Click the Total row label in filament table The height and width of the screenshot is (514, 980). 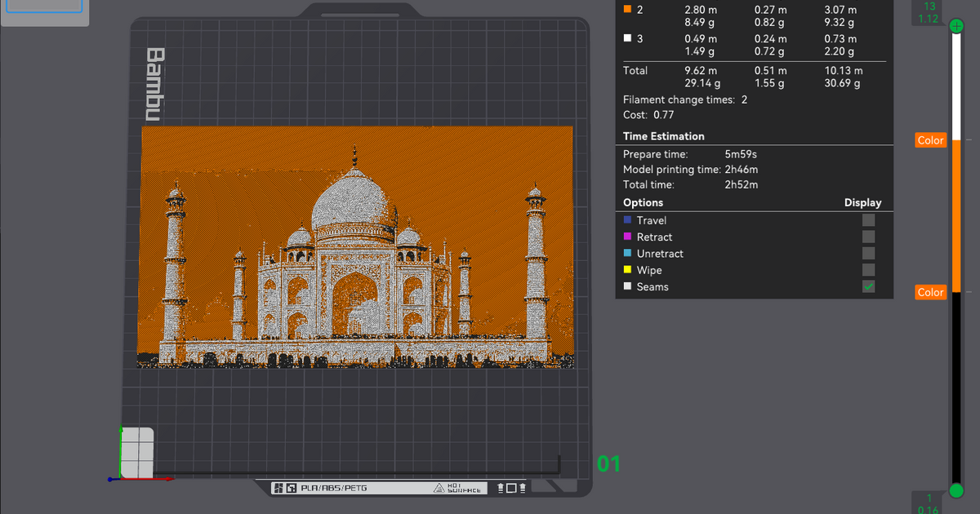635,70
